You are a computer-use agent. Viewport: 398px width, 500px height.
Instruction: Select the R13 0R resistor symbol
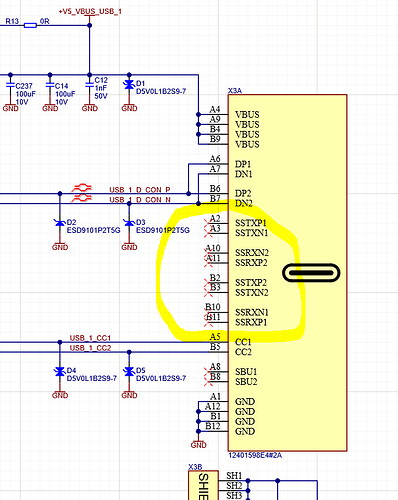click(x=30, y=25)
